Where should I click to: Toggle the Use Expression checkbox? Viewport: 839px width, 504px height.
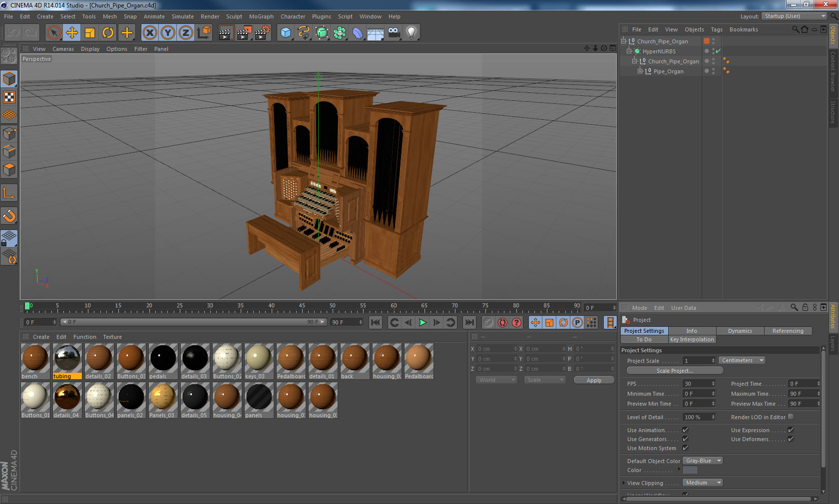tap(791, 430)
